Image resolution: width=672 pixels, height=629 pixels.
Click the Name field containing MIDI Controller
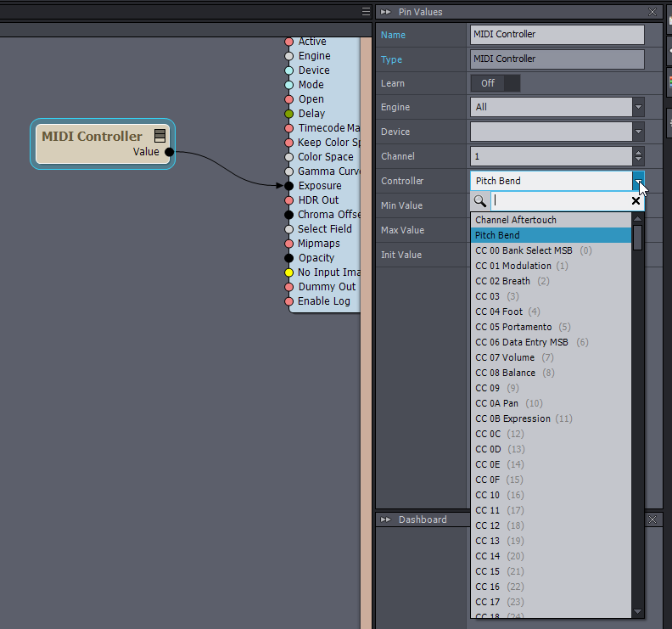pos(557,35)
